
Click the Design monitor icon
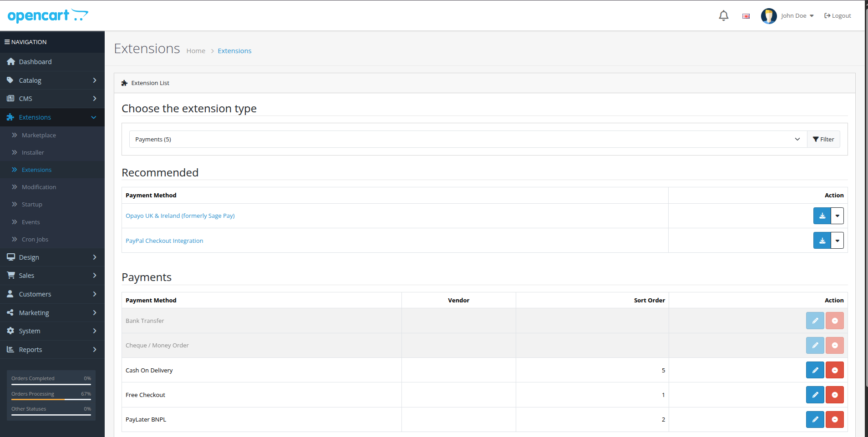[11, 257]
